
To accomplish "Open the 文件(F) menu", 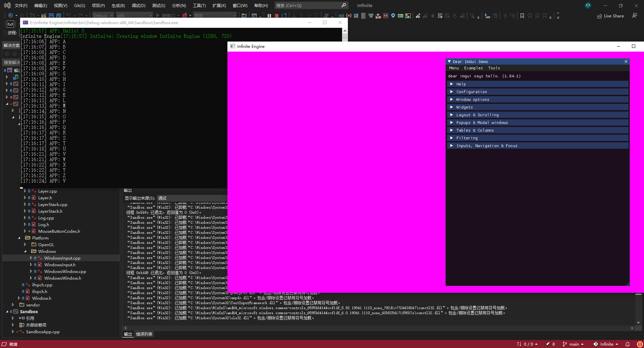I will pos(21,5).
